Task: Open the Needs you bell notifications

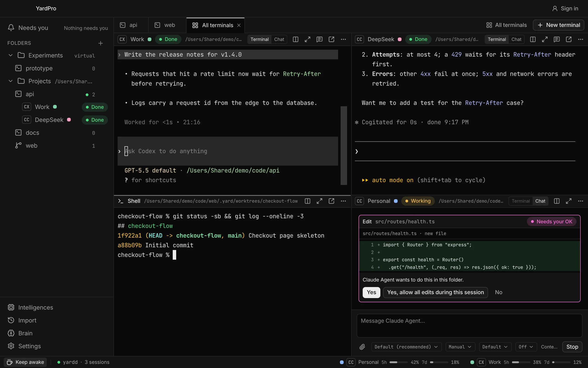Action: tap(11, 28)
